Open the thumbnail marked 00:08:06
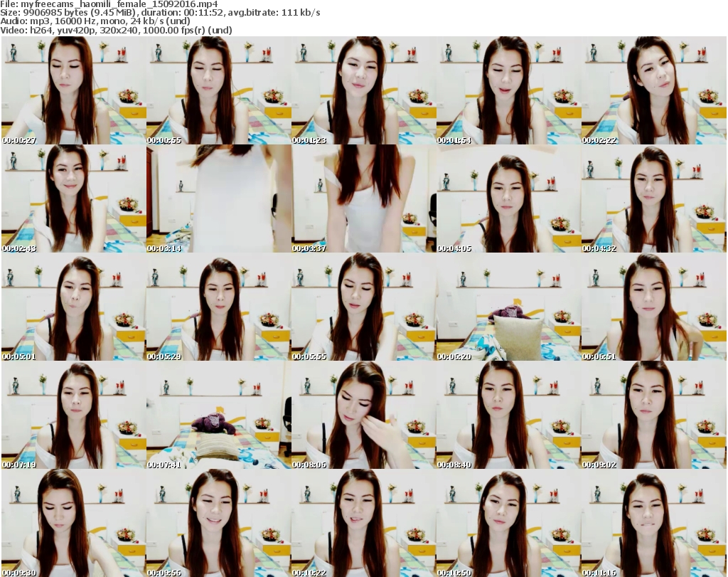The image size is (728, 577). (x=363, y=415)
